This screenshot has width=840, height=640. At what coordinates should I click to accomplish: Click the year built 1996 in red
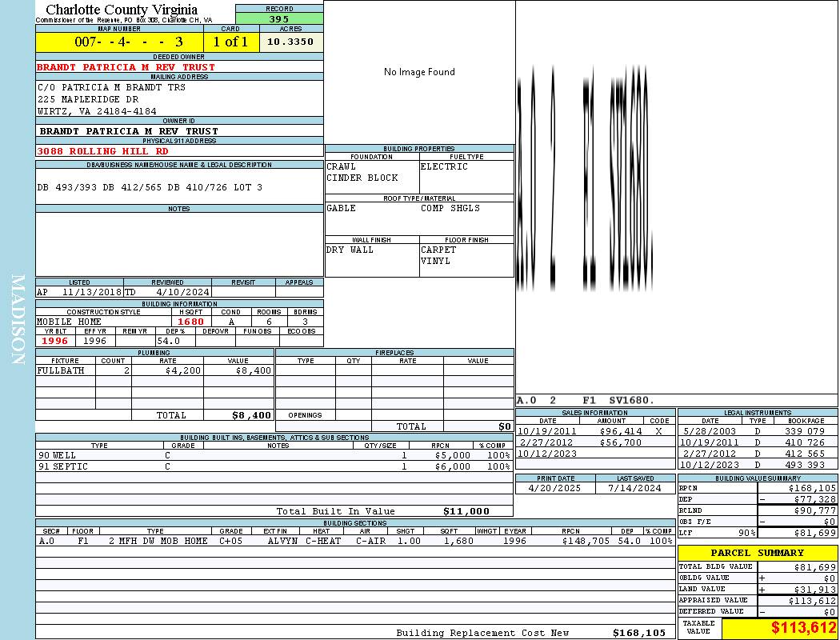(54, 341)
